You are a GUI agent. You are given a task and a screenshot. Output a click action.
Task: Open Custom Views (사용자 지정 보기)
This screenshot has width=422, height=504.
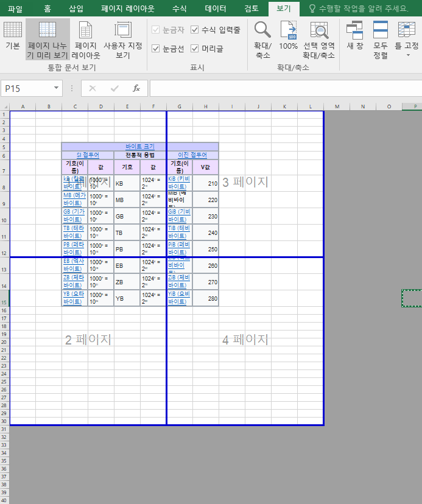tap(123, 40)
